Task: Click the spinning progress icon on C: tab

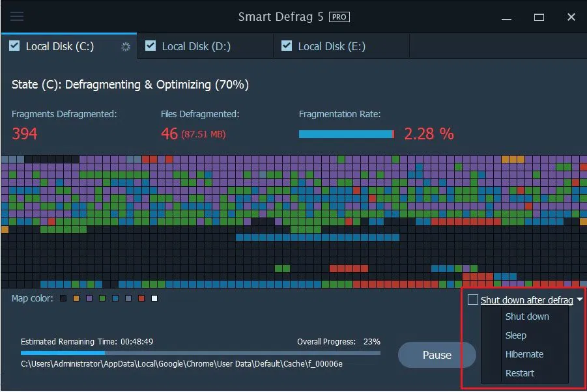Action: pos(126,46)
